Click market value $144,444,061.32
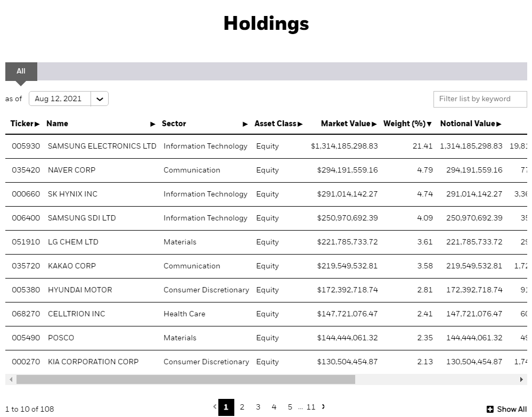The width and height of the screenshot is (532, 417). pyautogui.click(x=347, y=338)
